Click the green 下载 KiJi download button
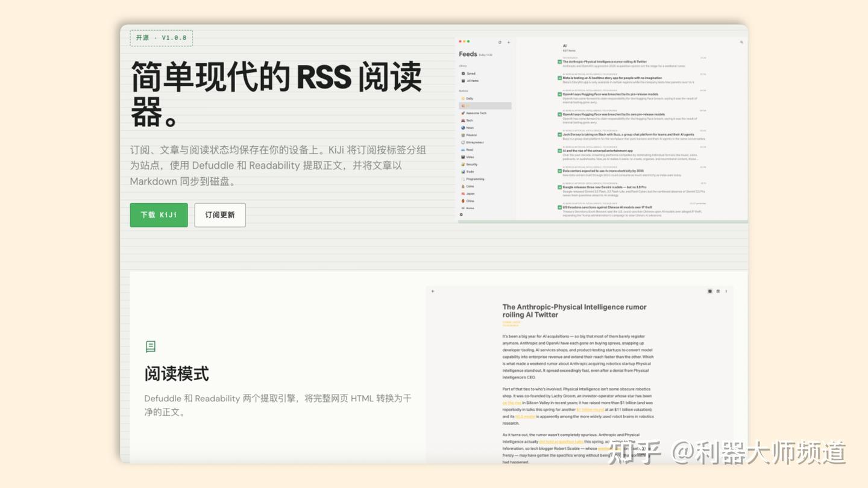 tap(159, 215)
